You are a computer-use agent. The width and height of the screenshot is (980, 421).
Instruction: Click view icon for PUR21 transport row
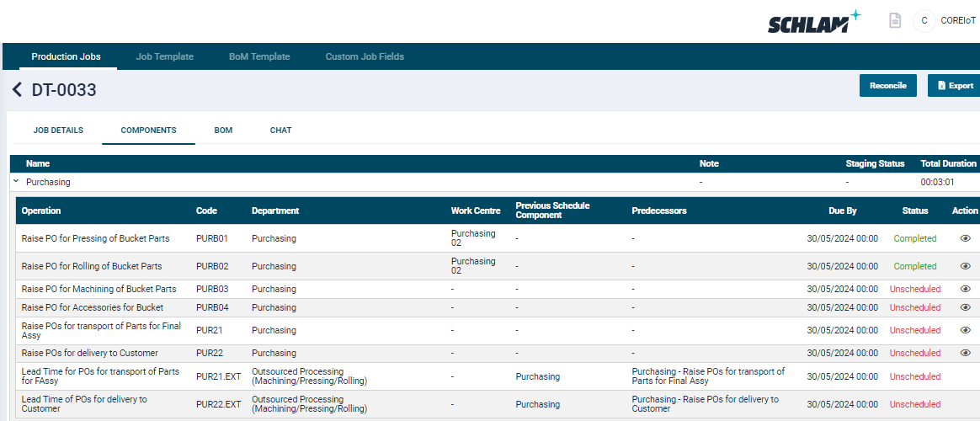[965, 330]
